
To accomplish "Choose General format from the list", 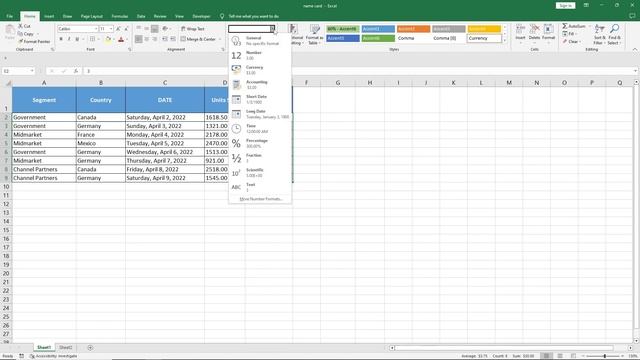I will tap(260, 40).
